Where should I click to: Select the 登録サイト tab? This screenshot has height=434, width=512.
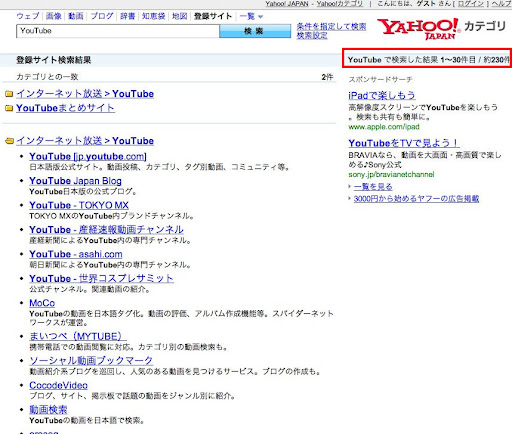click(x=213, y=16)
